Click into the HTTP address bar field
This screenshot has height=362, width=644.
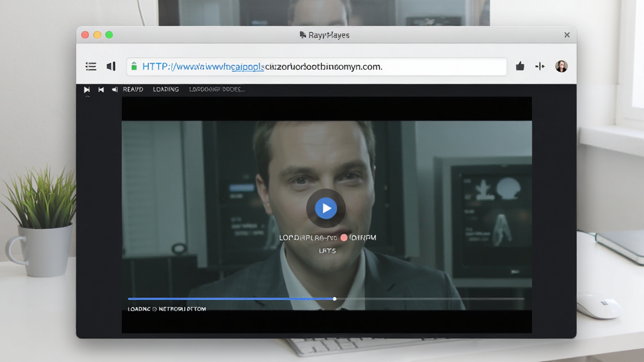317,67
